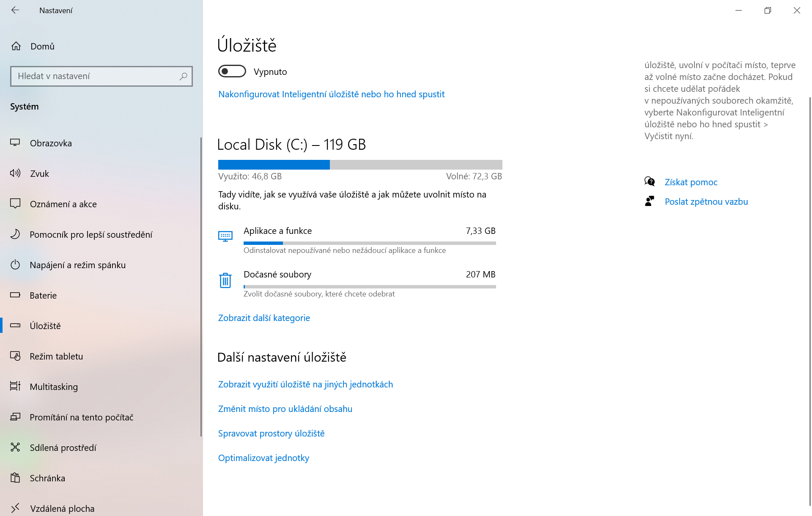The width and height of the screenshot is (812, 516).
Task: Click the Napájení a režim spánku power icon
Action: 16,265
